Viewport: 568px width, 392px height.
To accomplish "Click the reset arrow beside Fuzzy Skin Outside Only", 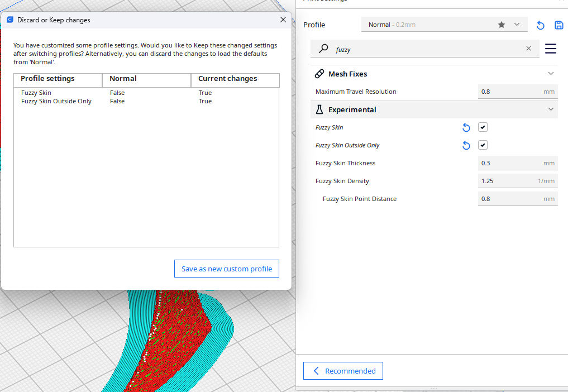I will click(x=466, y=145).
